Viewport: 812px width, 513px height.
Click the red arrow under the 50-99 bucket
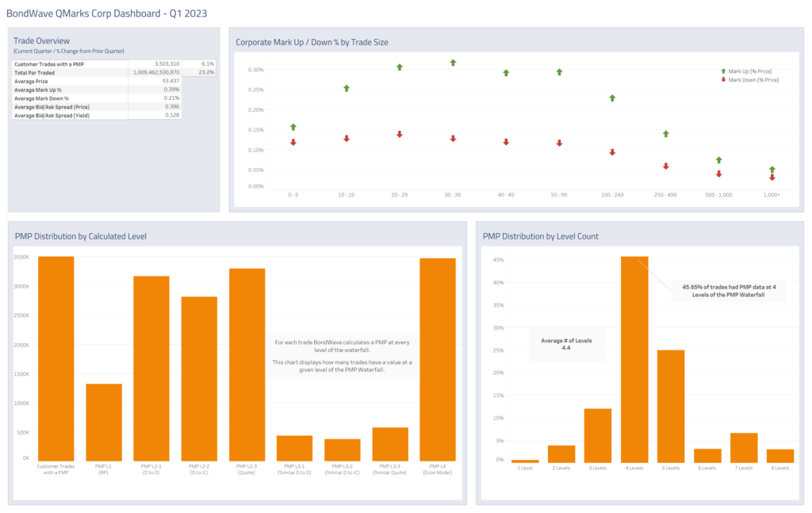tap(559, 144)
